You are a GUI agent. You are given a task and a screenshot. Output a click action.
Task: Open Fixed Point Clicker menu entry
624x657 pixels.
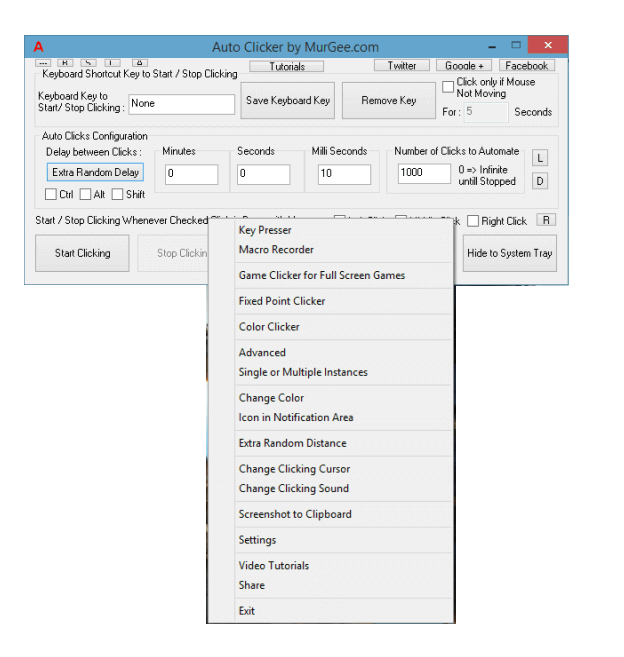pyautogui.click(x=282, y=301)
